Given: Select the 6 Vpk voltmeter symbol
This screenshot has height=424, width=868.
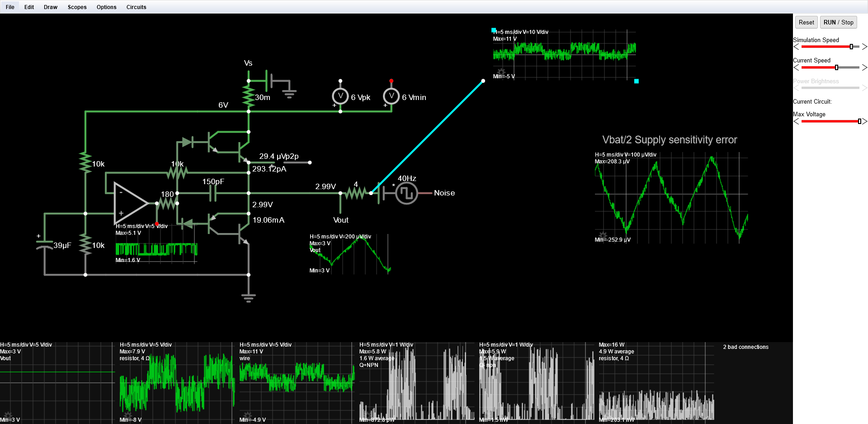Looking at the screenshot, I should coord(340,96).
